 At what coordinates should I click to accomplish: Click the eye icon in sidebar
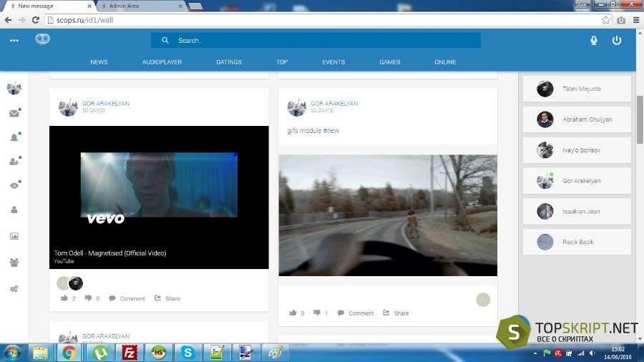coord(14,185)
